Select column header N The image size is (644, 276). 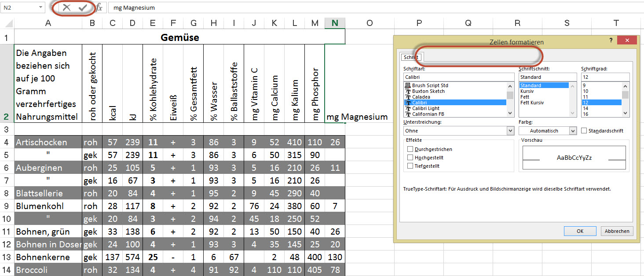coord(335,23)
